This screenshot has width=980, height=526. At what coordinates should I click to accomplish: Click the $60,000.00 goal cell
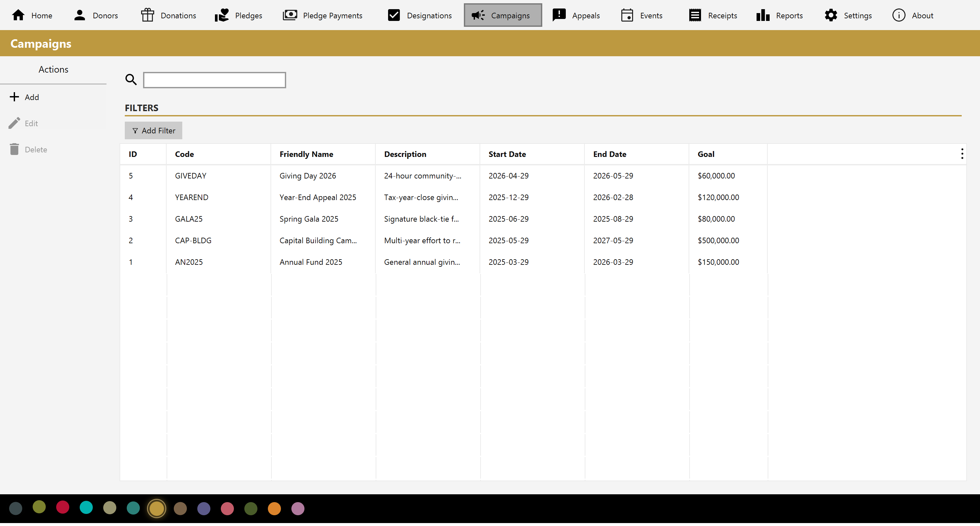point(716,176)
